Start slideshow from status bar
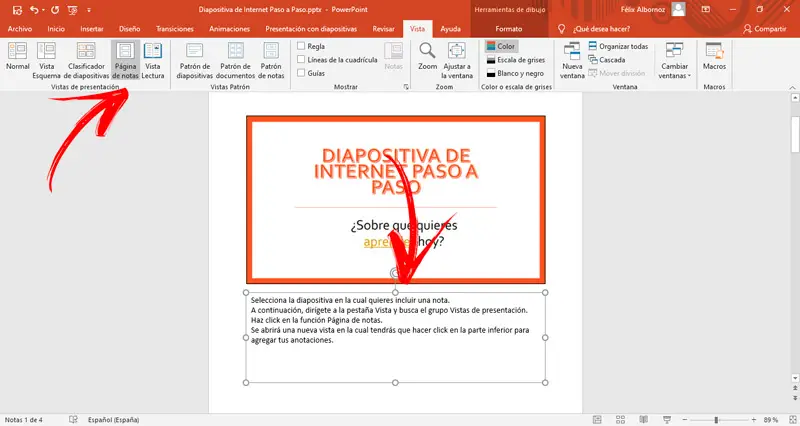Image resolution: width=800 pixels, height=426 pixels. click(667, 420)
